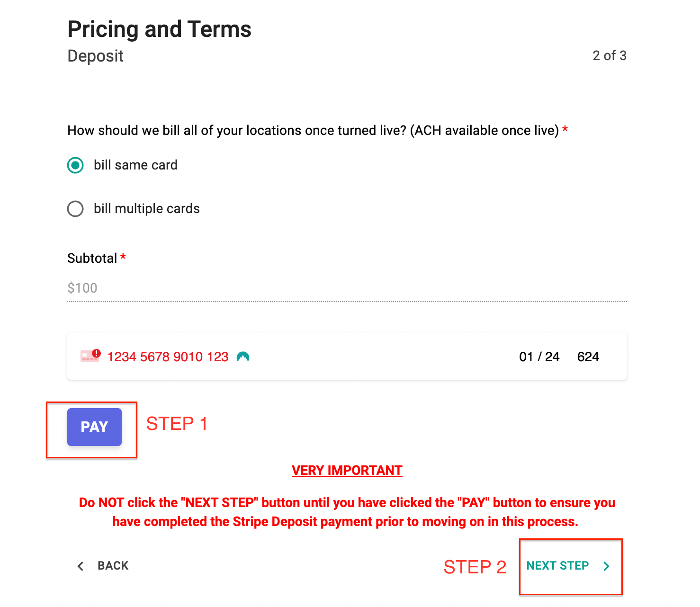Select the "bill same card" radio button
700x607 pixels.
(75, 165)
